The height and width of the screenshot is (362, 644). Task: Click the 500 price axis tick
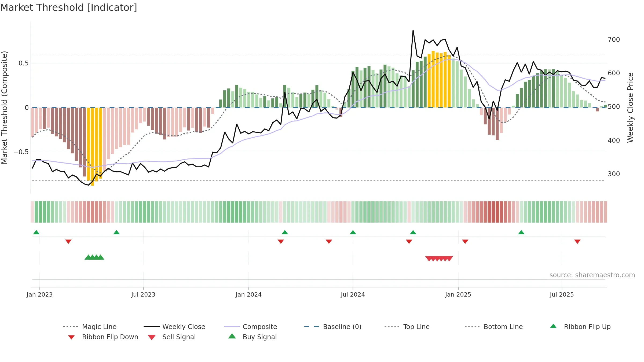tap(614, 107)
